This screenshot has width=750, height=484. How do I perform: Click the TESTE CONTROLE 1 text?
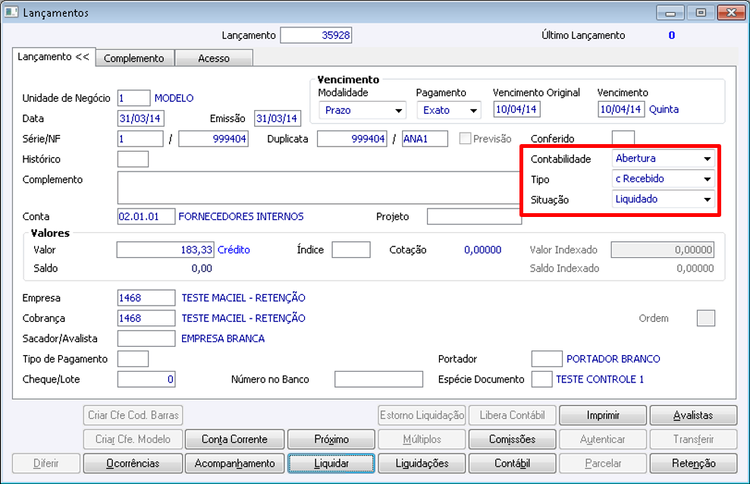[600, 379]
